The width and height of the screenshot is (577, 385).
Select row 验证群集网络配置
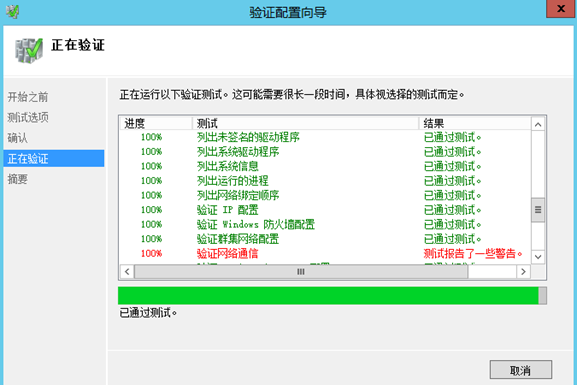[x=325, y=239]
